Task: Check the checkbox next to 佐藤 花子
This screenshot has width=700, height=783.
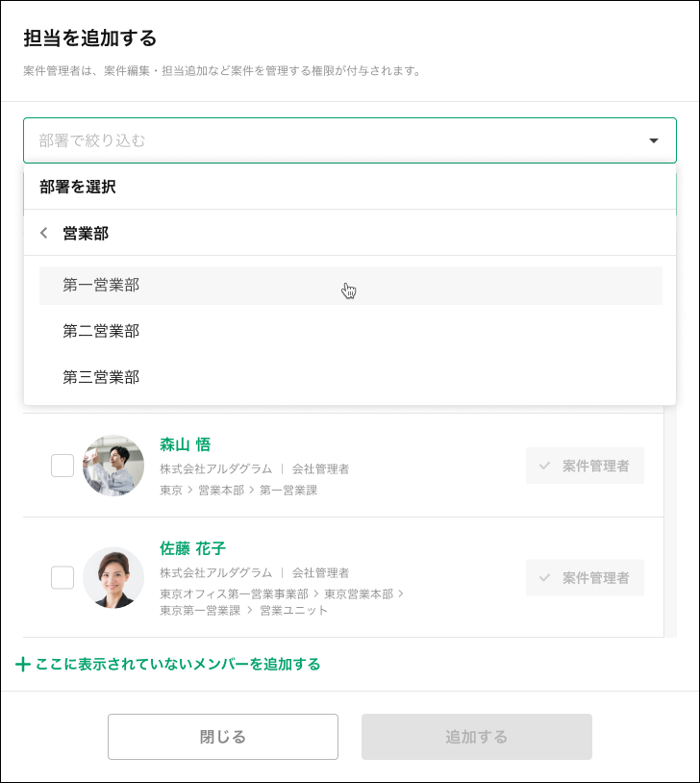Action: click(62, 577)
